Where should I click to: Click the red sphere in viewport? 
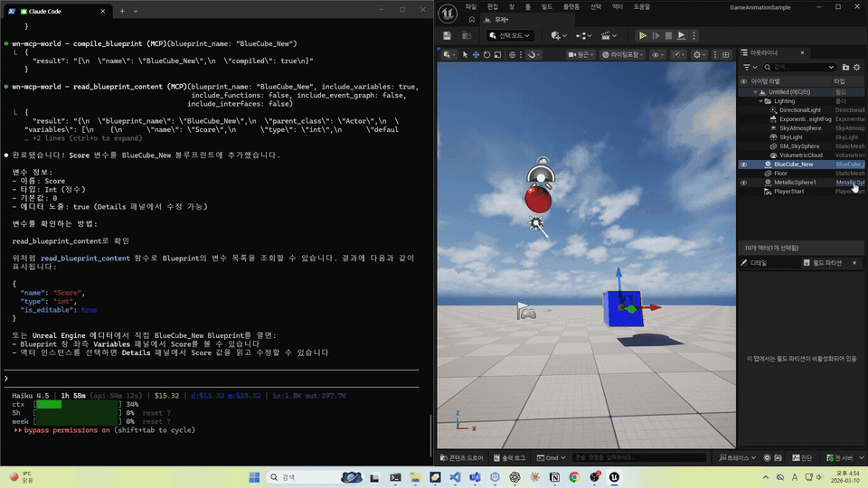538,199
